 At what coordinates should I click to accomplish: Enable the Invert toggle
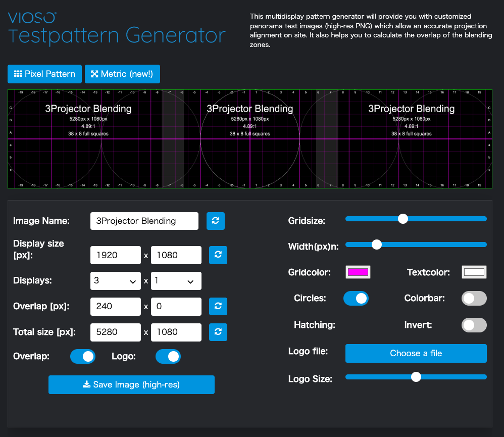click(474, 325)
